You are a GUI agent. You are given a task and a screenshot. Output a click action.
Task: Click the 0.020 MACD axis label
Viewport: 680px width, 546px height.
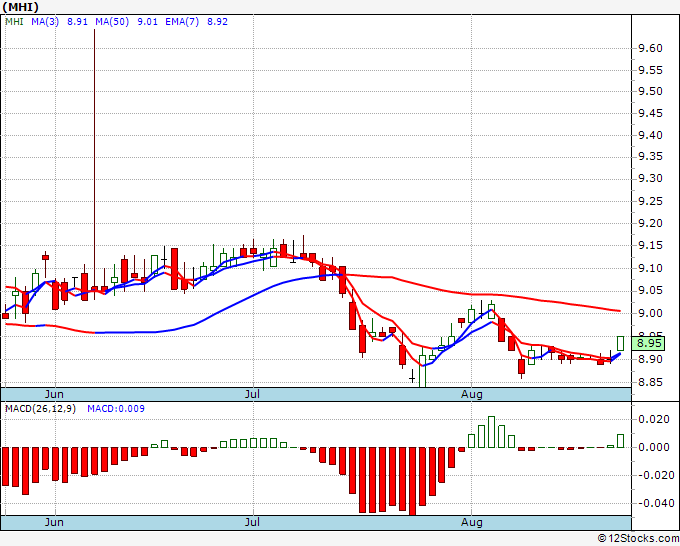(x=654, y=419)
